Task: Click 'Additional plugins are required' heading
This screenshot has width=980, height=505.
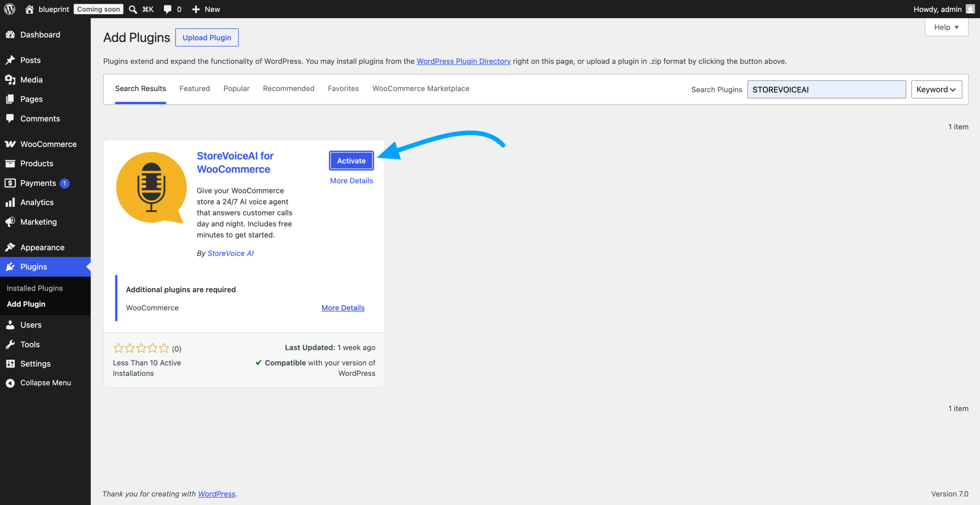Action: 181,289
